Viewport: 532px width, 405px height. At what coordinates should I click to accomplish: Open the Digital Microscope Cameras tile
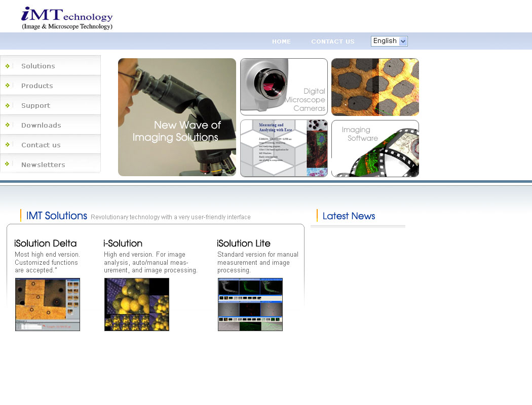pos(284,87)
